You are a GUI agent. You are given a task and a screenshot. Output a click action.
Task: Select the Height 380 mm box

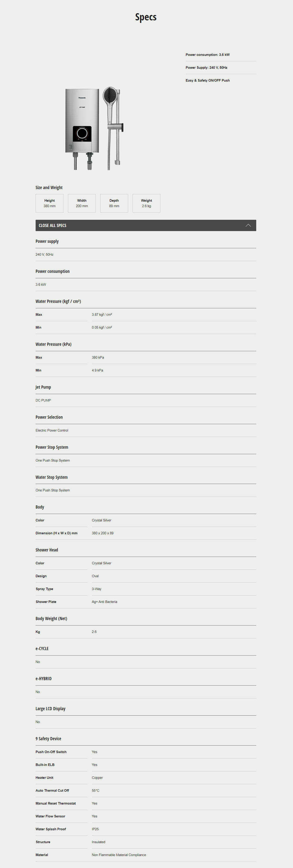50,203
